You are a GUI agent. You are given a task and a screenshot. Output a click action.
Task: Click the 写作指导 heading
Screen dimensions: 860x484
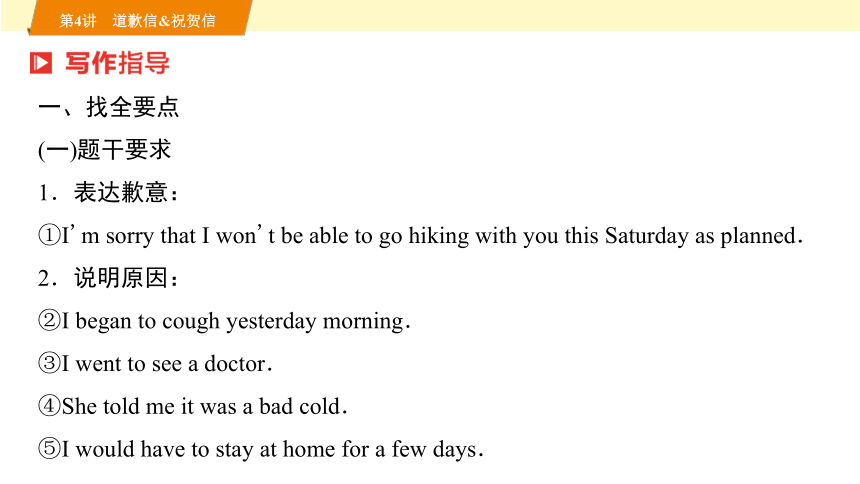pos(117,63)
